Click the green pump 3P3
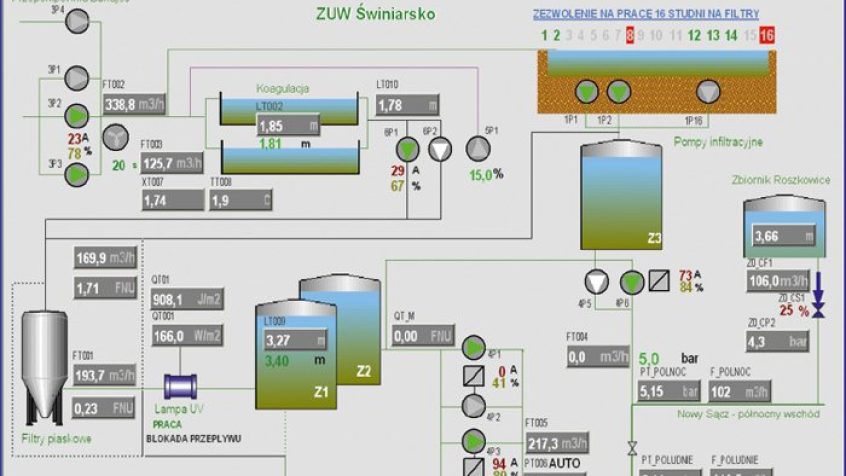This screenshot has width=846, height=476. [77, 175]
